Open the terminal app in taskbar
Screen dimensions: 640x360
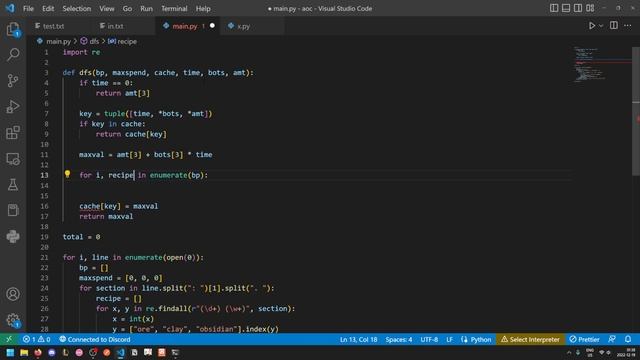click(x=176, y=353)
